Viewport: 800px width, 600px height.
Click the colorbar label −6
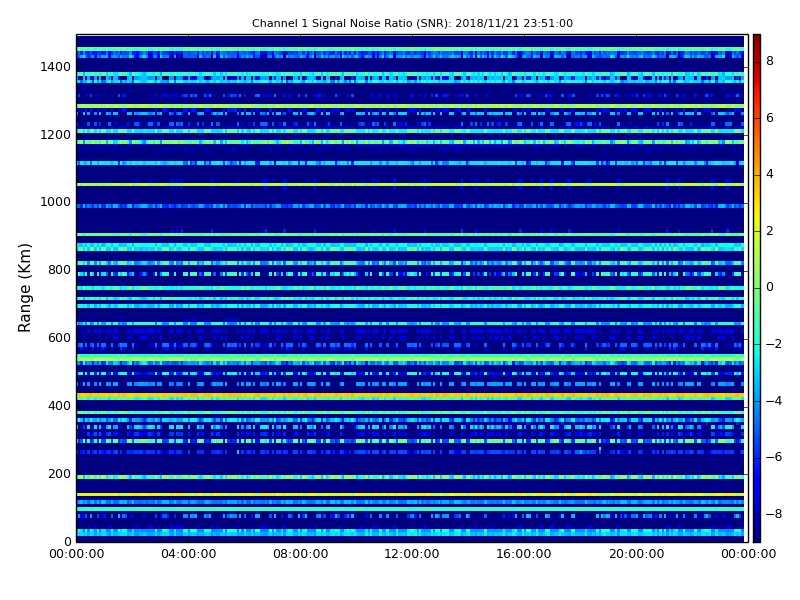coord(773,457)
